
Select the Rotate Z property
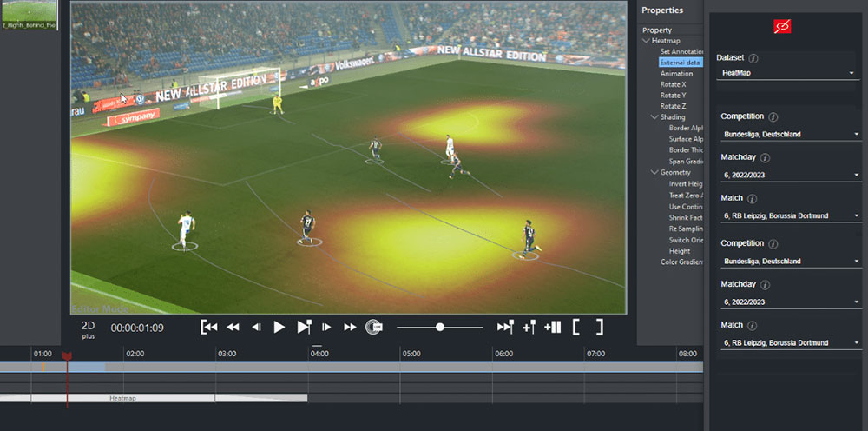[674, 106]
